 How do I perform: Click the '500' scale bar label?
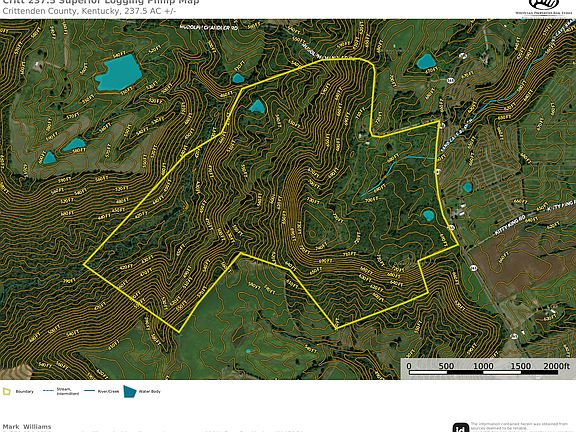click(x=446, y=366)
